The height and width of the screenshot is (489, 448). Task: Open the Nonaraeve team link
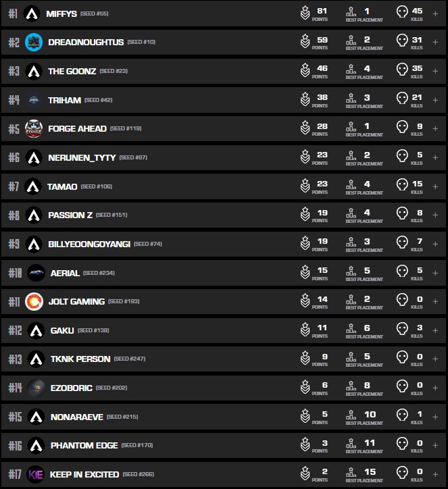pyautogui.click(x=76, y=417)
